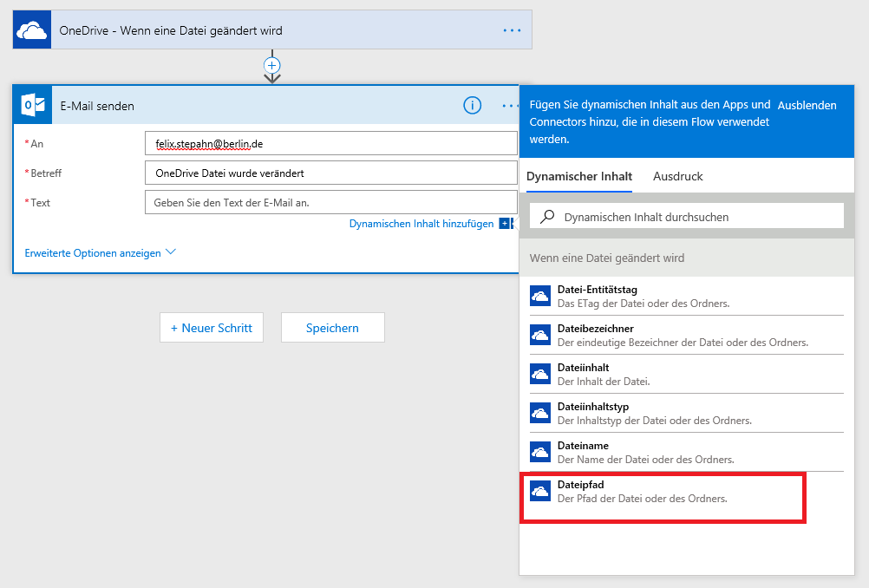
Task: Select the Dateibezeichner dynamic content item
Action: [x=642, y=335]
